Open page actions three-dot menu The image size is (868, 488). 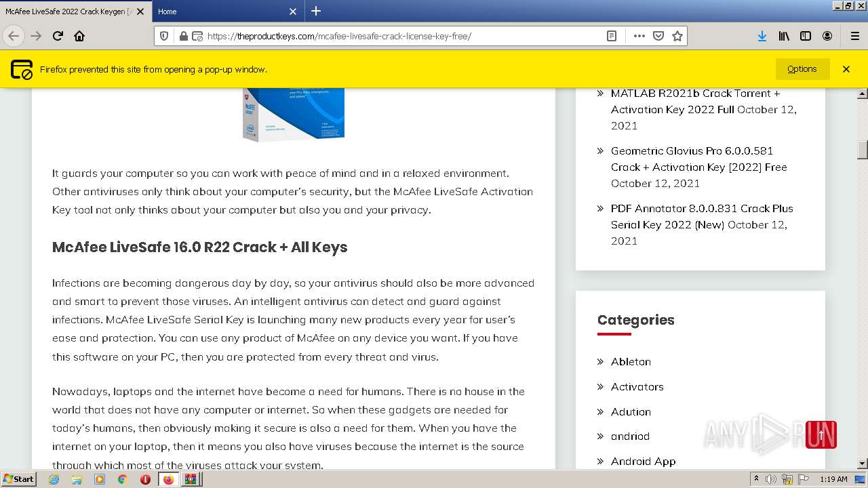coord(639,36)
